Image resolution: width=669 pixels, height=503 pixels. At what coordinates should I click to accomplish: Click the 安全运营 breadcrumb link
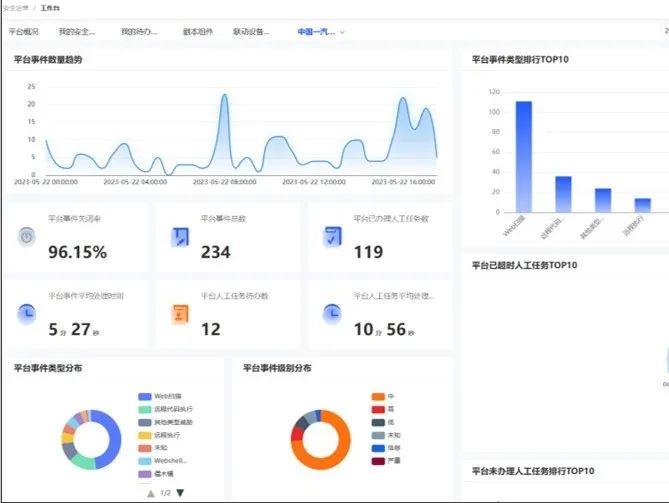click(15, 8)
